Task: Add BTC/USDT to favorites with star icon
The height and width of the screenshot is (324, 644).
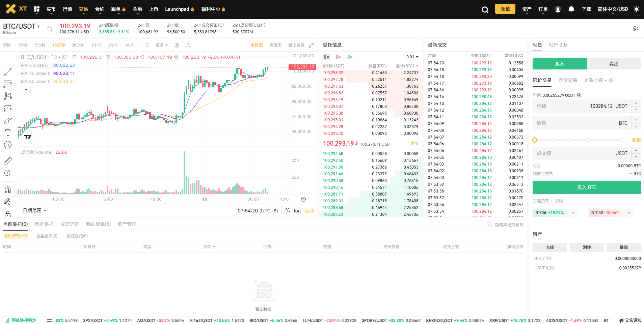Action: (50, 29)
